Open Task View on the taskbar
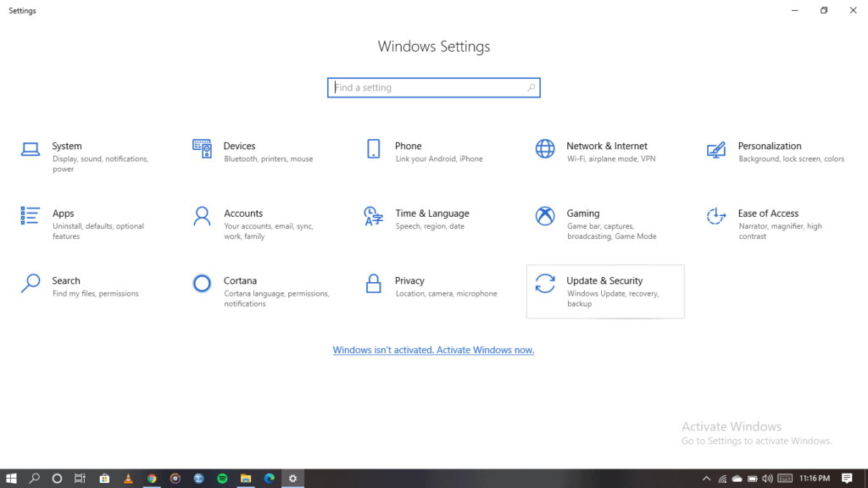This screenshot has height=488, width=868. tap(81, 479)
